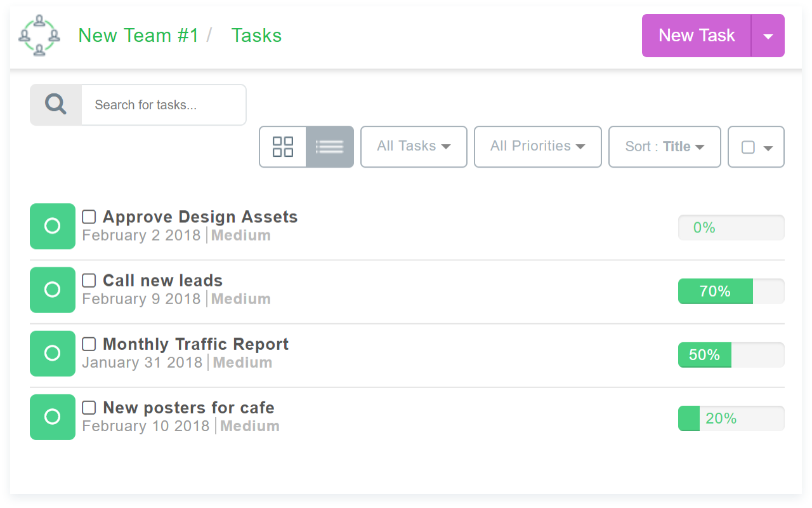
Task: Open the New Task arrow dropdown
Action: [768, 36]
